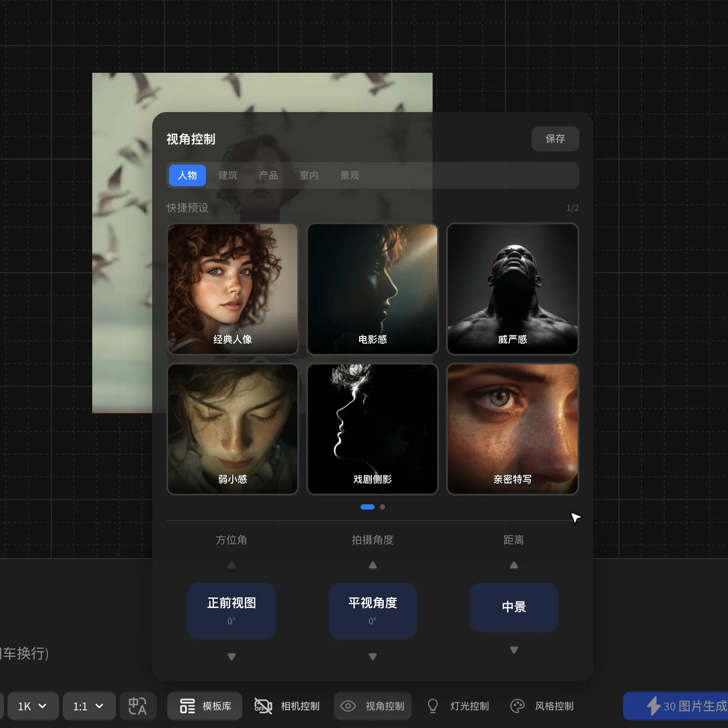728x728 pixels.
Task: Select the 人物 tab
Action: click(x=188, y=176)
